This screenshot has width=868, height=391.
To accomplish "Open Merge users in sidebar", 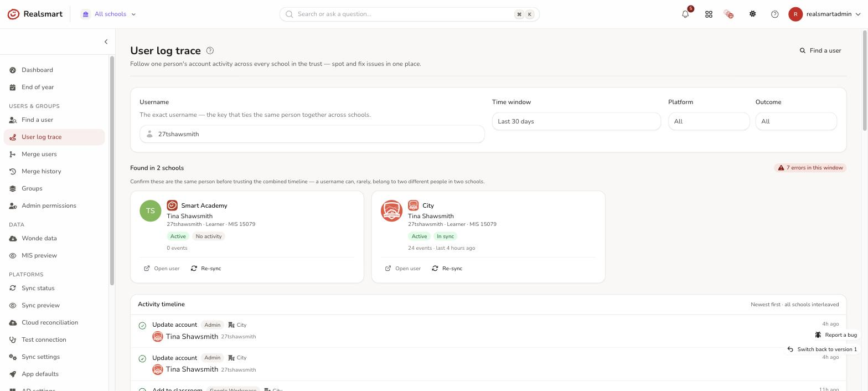I will 54,154.
